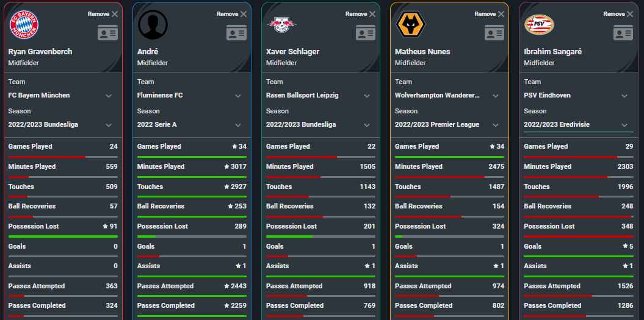Open Matheus Nunes's player profile card icon
This screenshot has width=644, height=320.
tap(494, 33)
